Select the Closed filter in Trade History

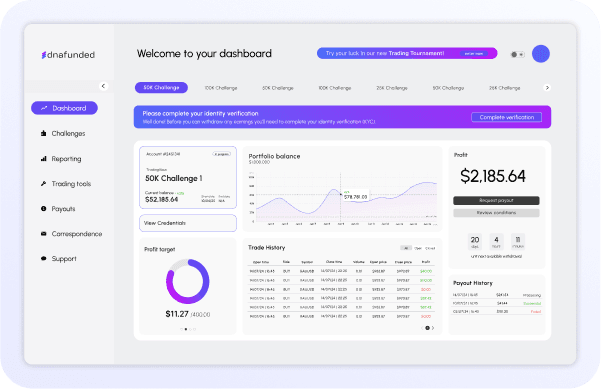coord(430,248)
